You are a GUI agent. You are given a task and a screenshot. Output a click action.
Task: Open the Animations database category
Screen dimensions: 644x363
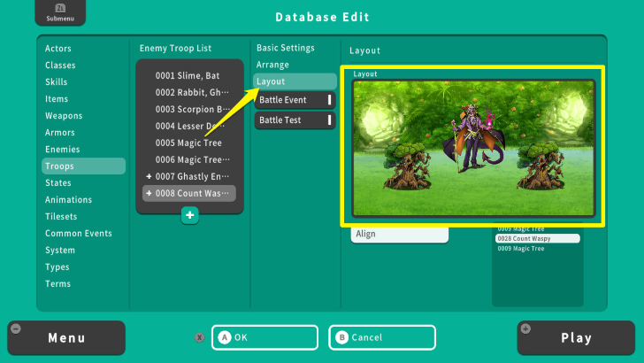tap(69, 200)
